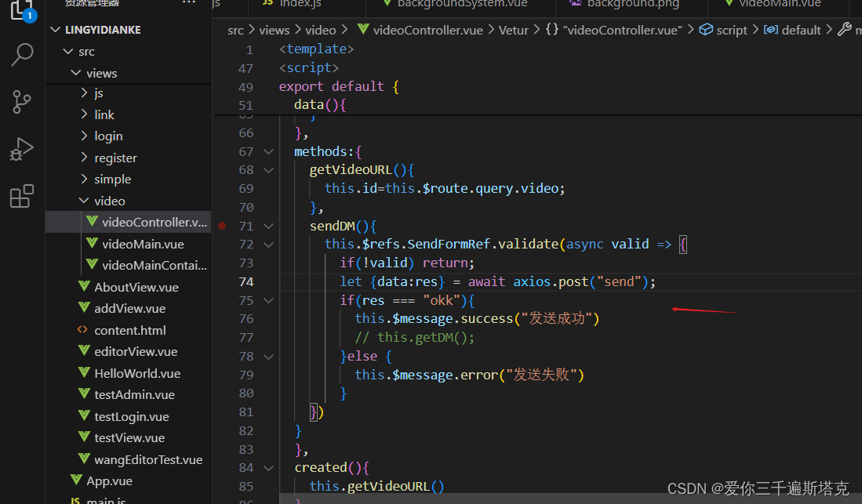Fold getVideoURL at line 68

(268, 170)
